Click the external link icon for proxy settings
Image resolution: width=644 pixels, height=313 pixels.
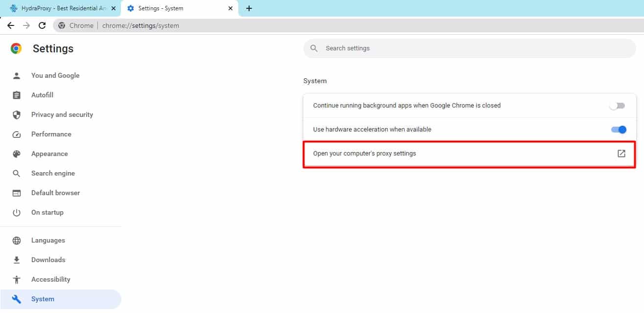tap(621, 153)
